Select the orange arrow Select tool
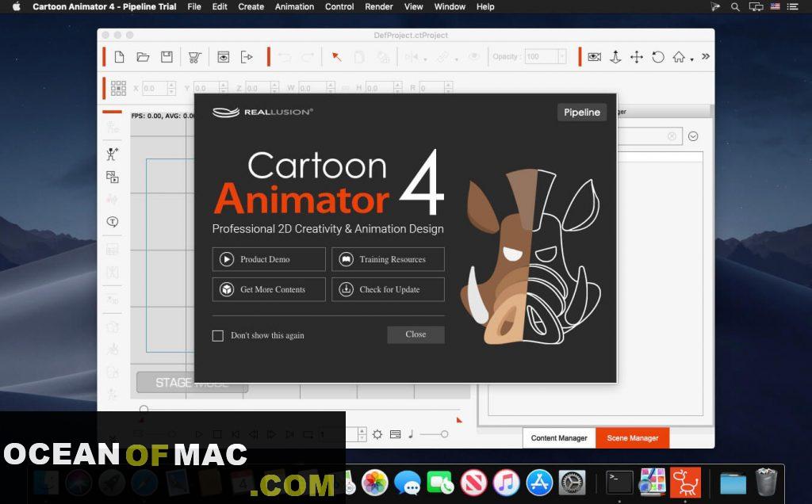 (x=336, y=56)
